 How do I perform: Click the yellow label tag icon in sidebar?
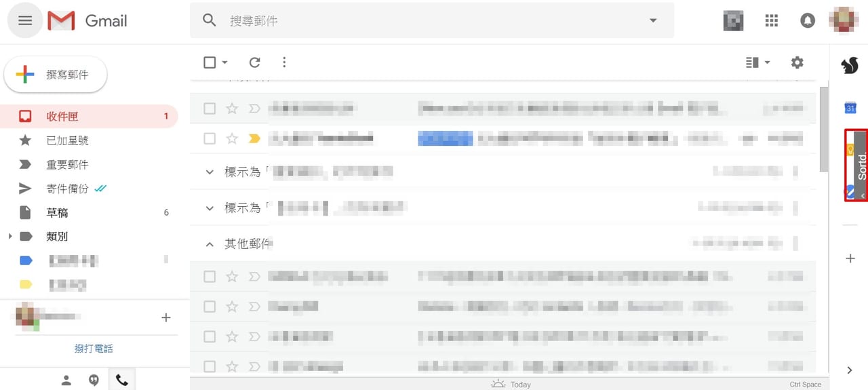point(26,284)
